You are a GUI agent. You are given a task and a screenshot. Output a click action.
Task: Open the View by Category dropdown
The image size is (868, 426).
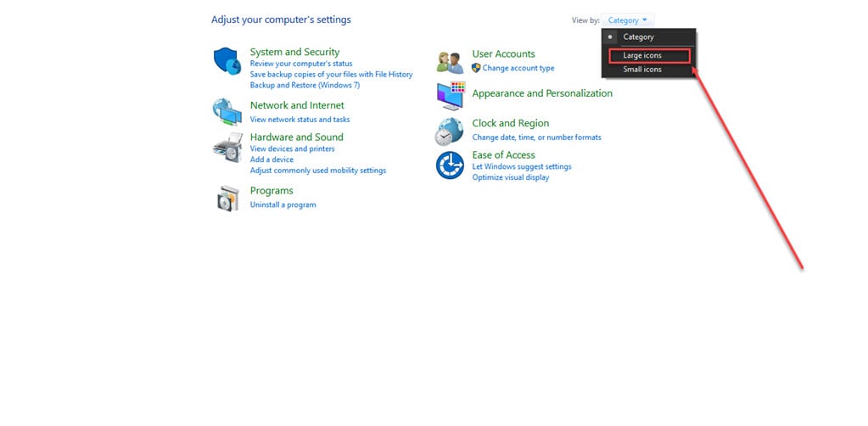(627, 20)
